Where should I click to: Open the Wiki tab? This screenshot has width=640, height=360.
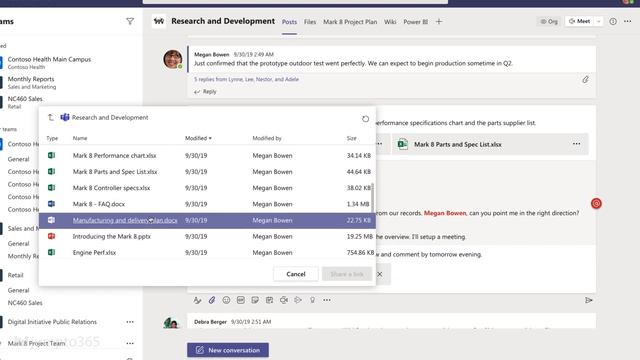(390, 22)
